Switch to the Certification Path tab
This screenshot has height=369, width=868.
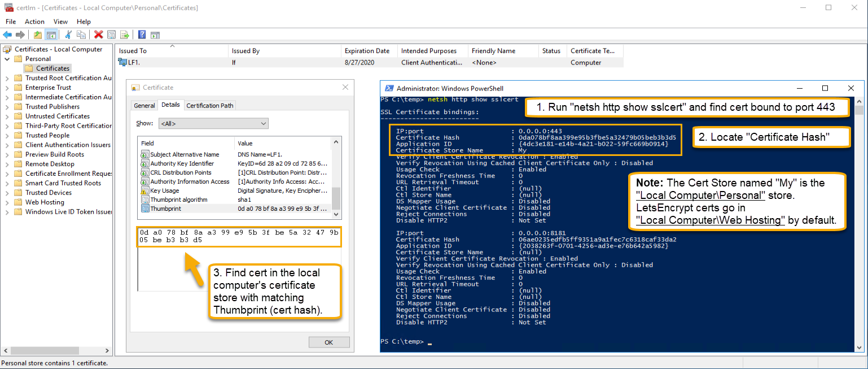(x=210, y=106)
